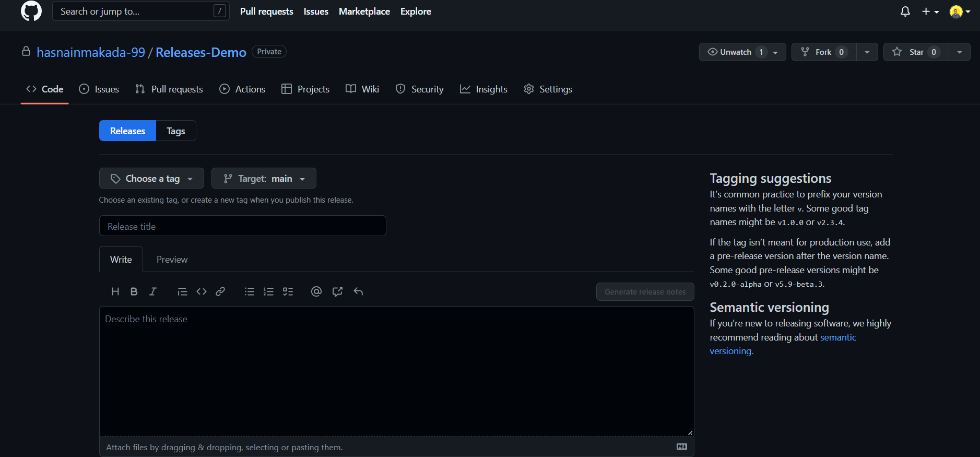Select the Releases button
The width and height of the screenshot is (980, 457).
click(128, 131)
